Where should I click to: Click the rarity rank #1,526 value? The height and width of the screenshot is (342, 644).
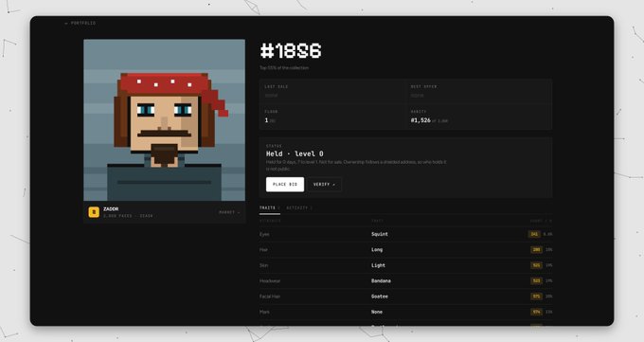420,120
